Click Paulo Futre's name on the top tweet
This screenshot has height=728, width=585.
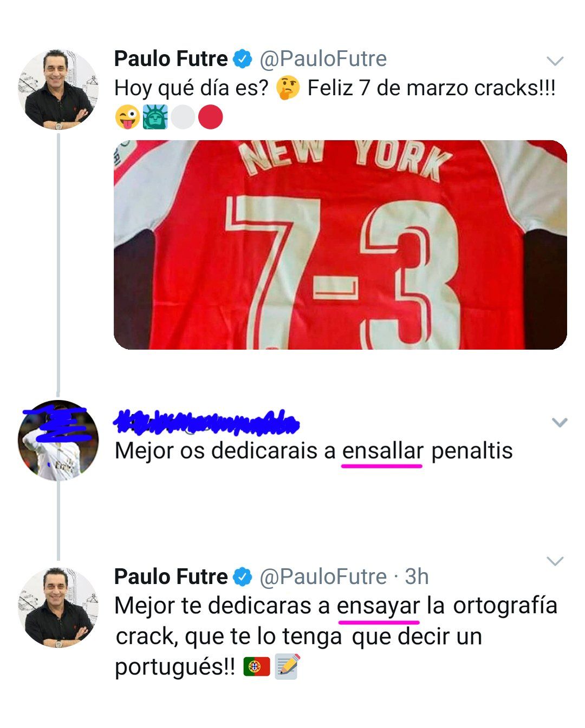click(x=170, y=60)
